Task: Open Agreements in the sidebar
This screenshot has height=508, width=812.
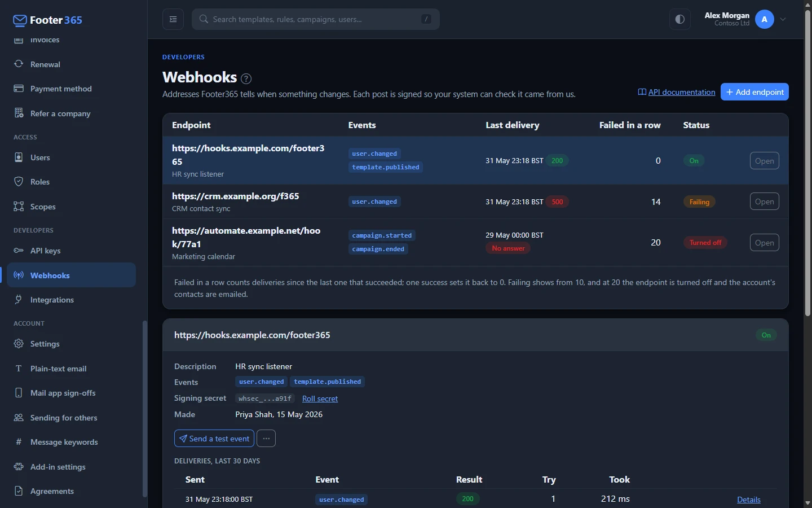Action: click(71, 491)
